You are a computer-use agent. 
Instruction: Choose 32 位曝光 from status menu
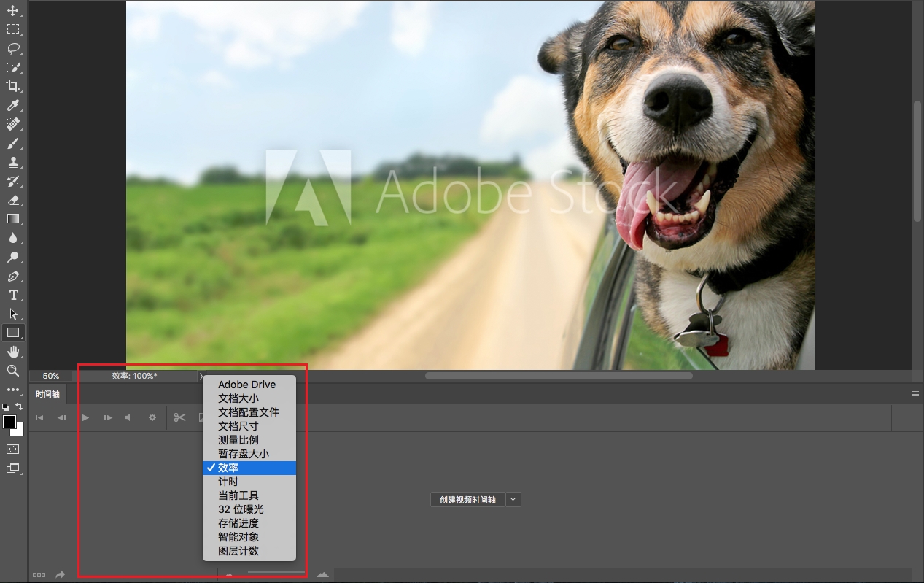point(249,509)
